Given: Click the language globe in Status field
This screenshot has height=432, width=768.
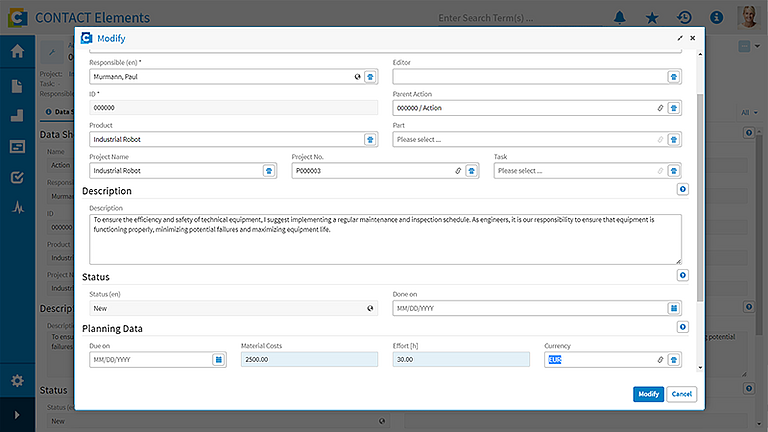Looking at the screenshot, I should 370,308.
